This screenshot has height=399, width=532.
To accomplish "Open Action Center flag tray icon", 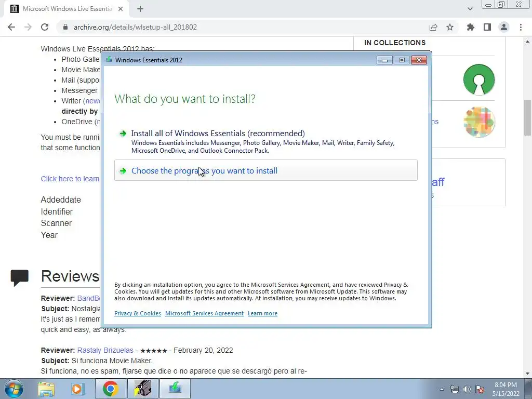I will pyautogui.click(x=480, y=389).
